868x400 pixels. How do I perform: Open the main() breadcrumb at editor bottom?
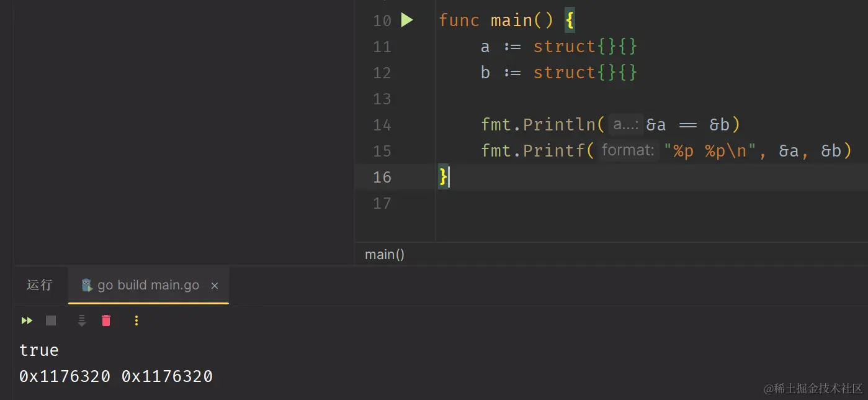click(384, 254)
